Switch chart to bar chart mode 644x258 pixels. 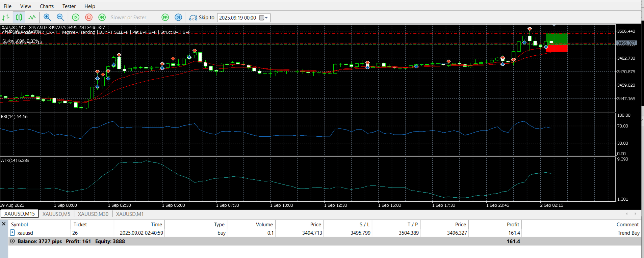pyautogui.click(x=6, y=17)
